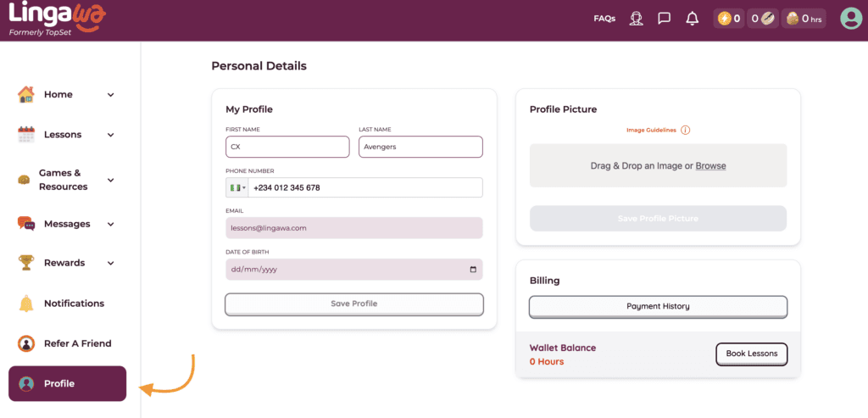Click the Browse link in upload area
The width and height of the screenshot is (868, 418).
(710, 166)
